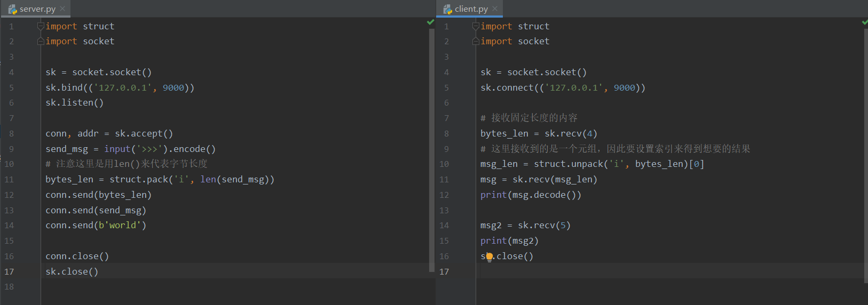Click the Python file icon on client.py tab
This screenshot has width=868, height=305.
pos(448,9)
